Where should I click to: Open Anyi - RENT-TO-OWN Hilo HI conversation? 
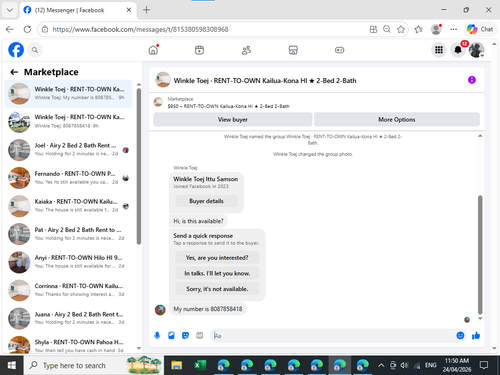pyautogui.click(x=69, y=262)
